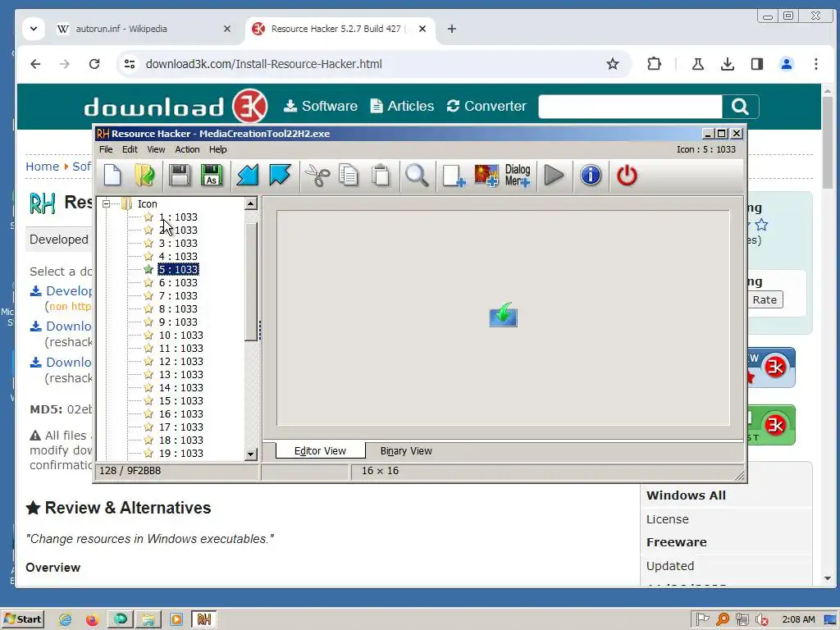Select icon resource 6 : 1033
The width and height of the screenshot is (840, 630).
point(178,282)
